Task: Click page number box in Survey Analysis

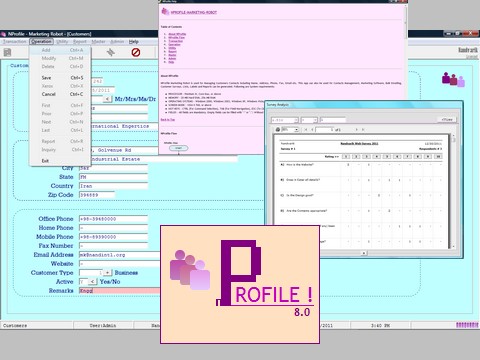Action: [324, 129]
